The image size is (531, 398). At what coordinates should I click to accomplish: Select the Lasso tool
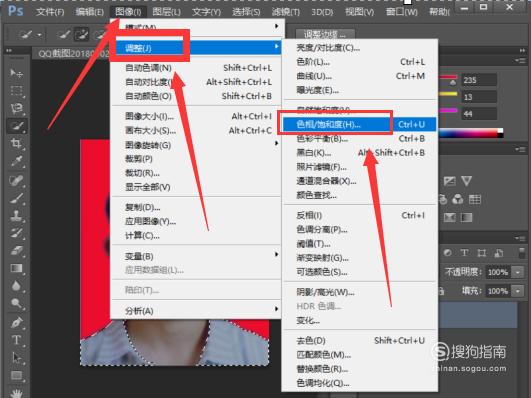point(16,108)
